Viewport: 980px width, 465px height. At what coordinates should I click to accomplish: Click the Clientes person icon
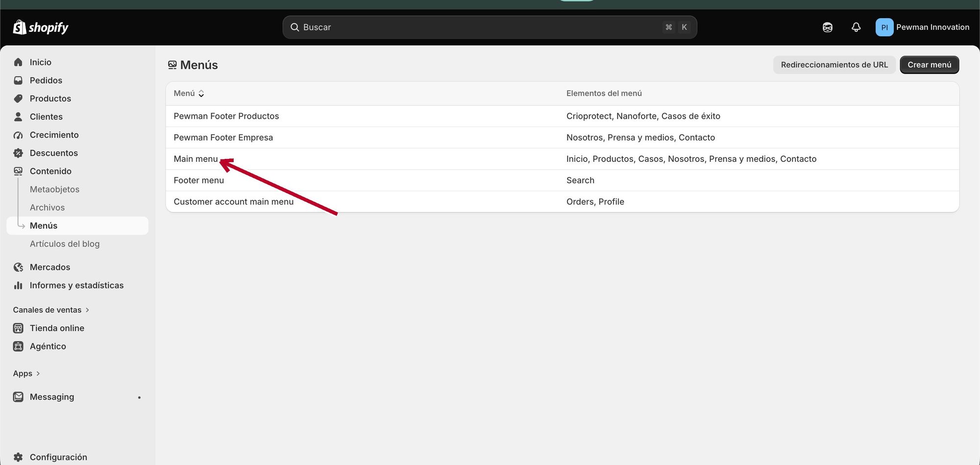[18, 117]
